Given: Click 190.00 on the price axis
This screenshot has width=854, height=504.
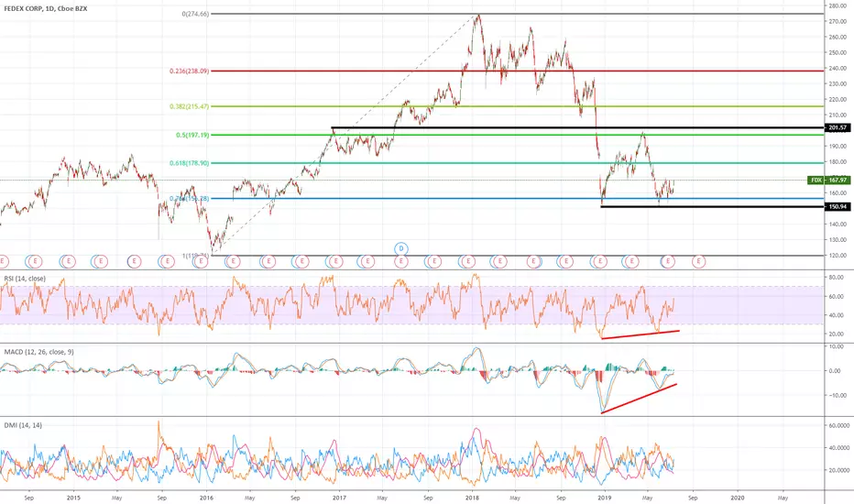Looking at the screenshot, I should (838, 146).
